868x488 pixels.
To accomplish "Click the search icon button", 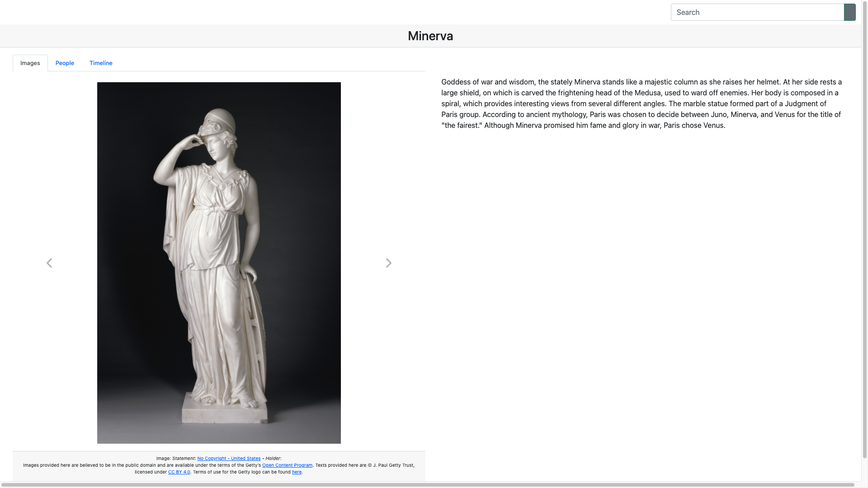I will (x=849, y=12).
